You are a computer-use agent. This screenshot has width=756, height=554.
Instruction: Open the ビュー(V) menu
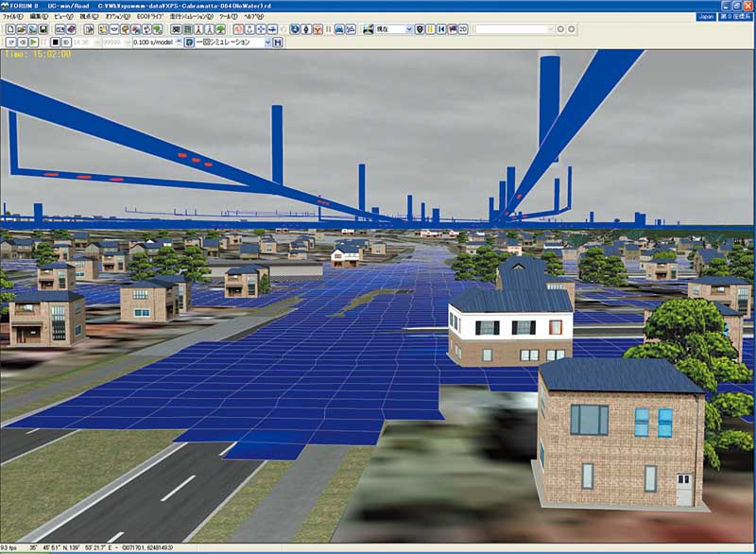click(63, 16)
